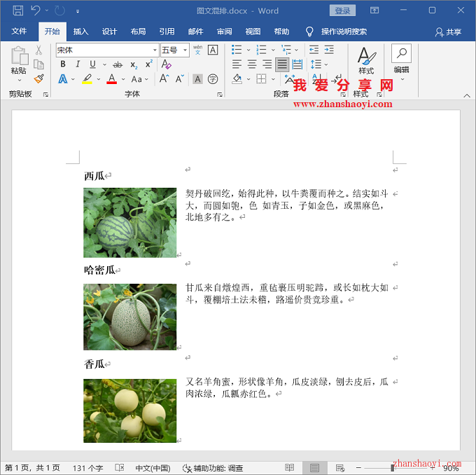The image size is (476, 475).
Task: Undo the last action
Action: coord(36,11)
